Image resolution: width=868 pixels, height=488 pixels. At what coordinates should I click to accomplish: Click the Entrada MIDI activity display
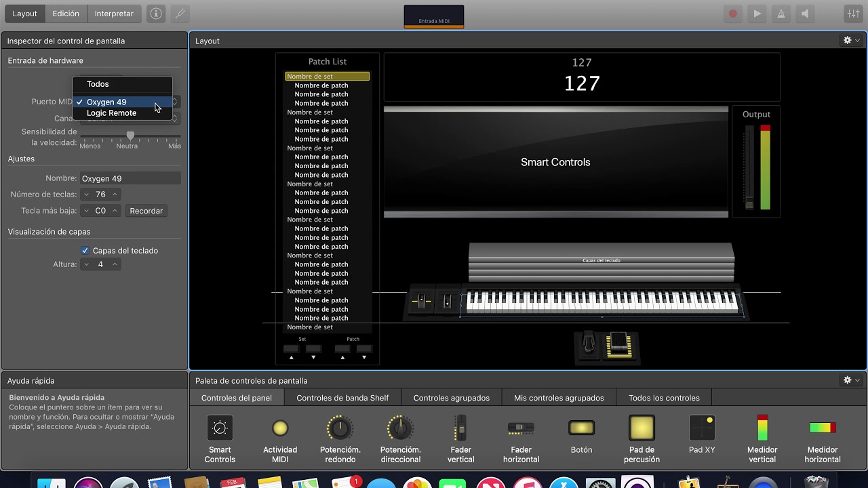pos(434,17)
